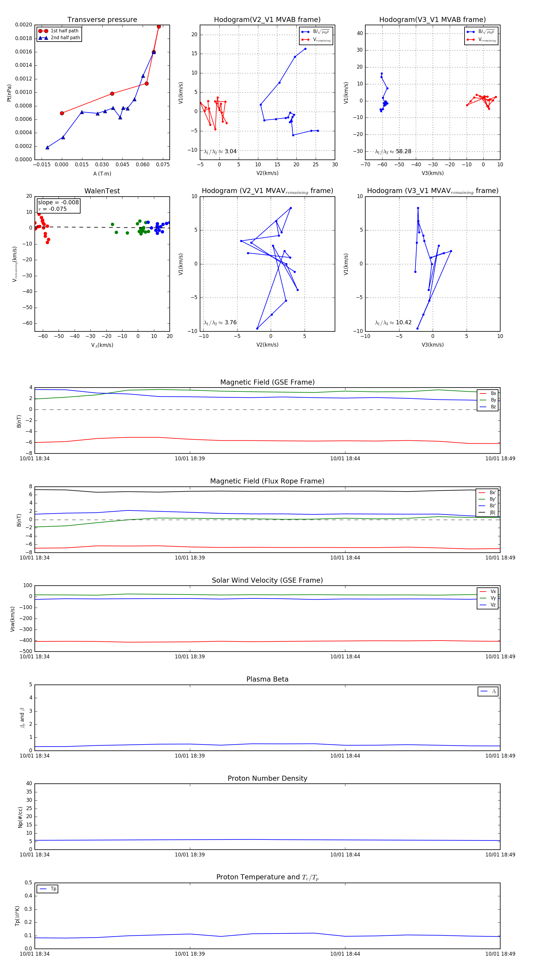Click the eigenvalue ratio text '3.04'
Screen dimensions: 535x980
(x=231, y=151)
